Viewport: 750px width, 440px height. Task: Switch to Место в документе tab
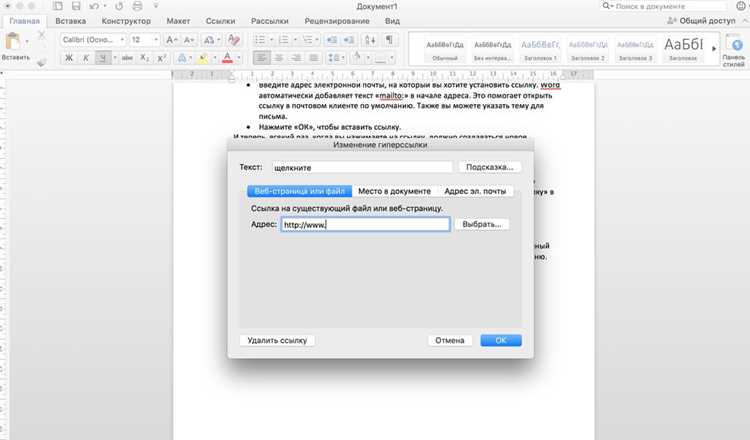[x=395, y=191]
